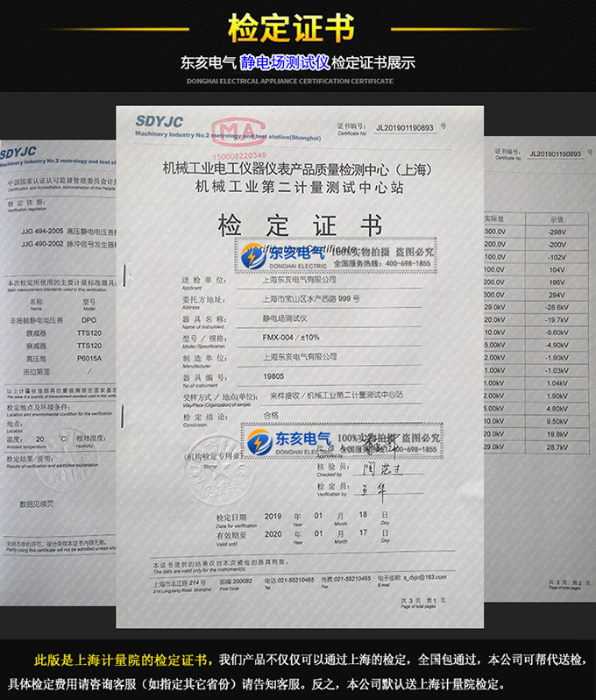
Task: Click 非接触静电电压表 on the left page
Action: [x=37, y=320]
